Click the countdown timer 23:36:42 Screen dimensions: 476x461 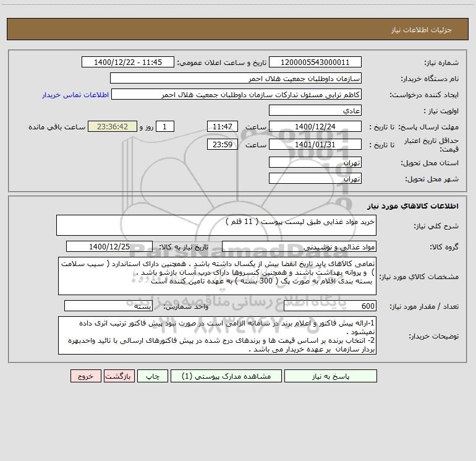[x=113, y=126]
